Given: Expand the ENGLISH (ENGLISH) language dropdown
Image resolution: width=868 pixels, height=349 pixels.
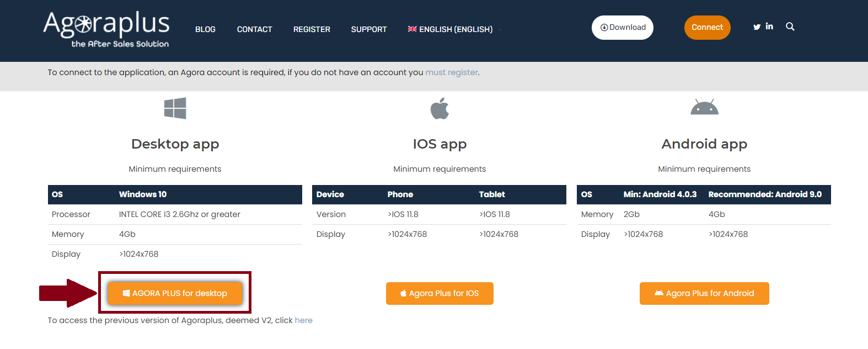Looking at the screenshot, I should (455, 29).
